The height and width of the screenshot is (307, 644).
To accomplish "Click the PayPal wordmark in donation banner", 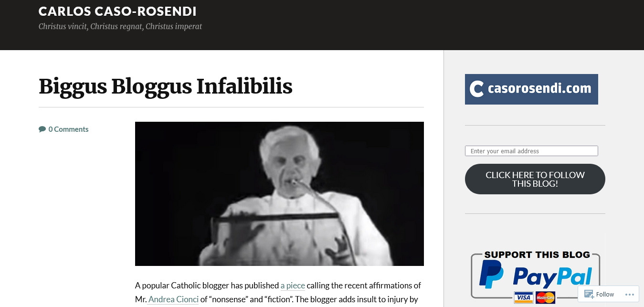I will (552, 276).
